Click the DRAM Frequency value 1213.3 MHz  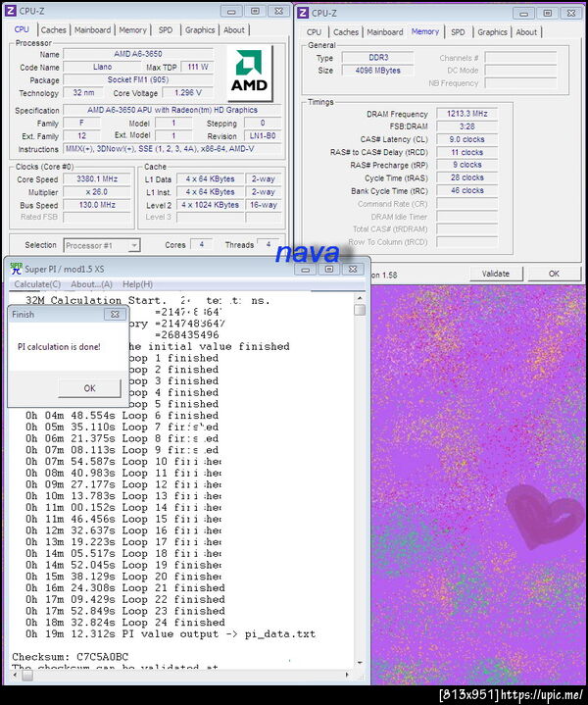(466, 114)
